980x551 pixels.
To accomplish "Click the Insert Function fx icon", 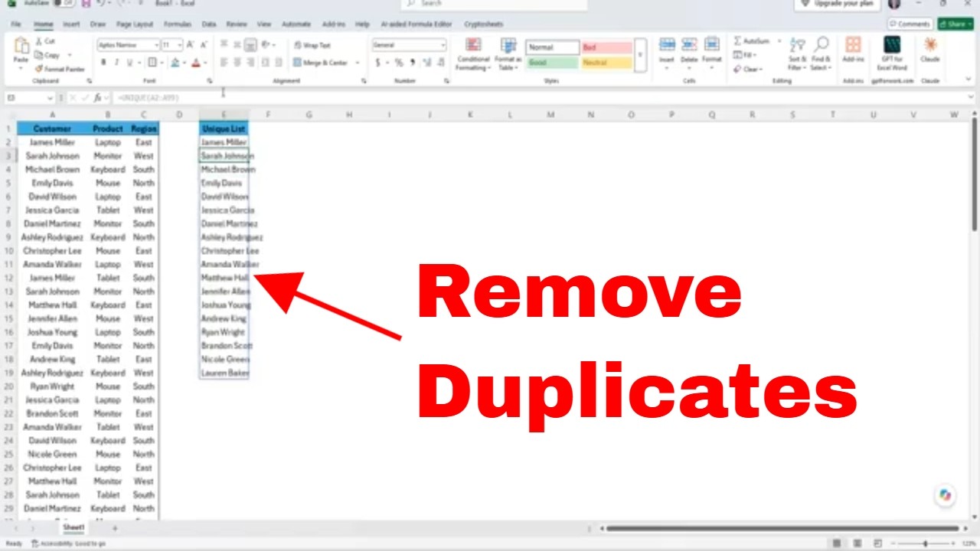I will (x=97, y=98).
